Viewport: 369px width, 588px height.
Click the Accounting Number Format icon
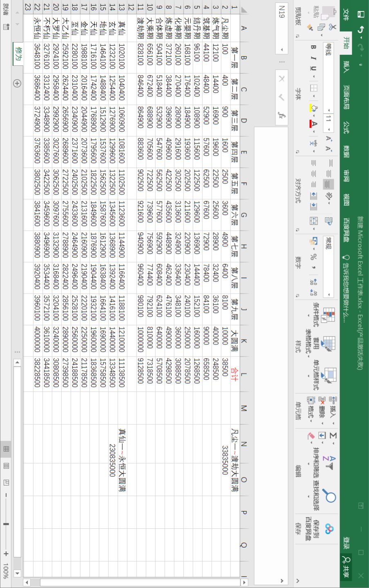pos(313,242)
